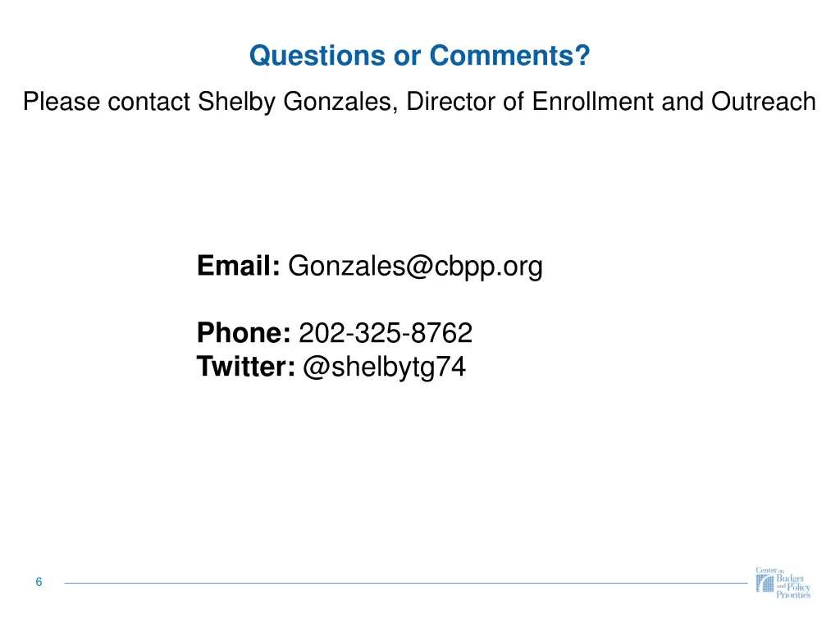Select the Questions or Comments? heading

coord(419,56)
